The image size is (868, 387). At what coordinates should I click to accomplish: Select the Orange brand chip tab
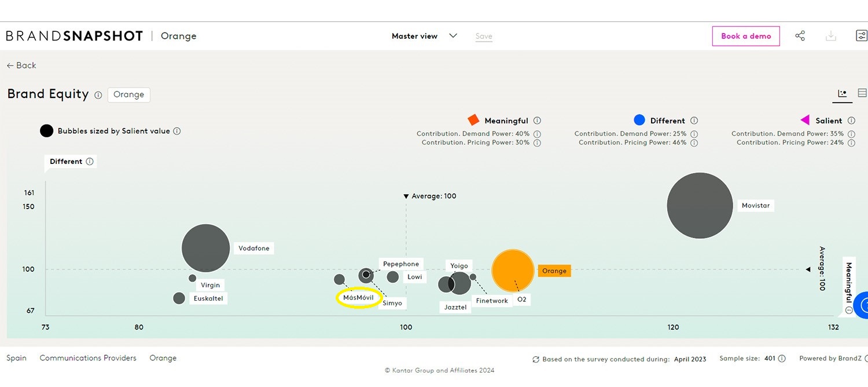[128, 94]
